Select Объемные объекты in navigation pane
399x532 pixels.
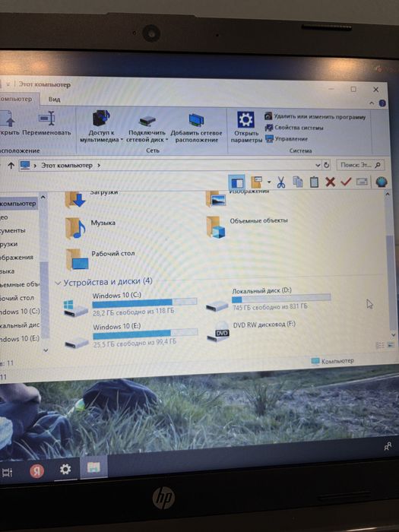pos(20,284)
